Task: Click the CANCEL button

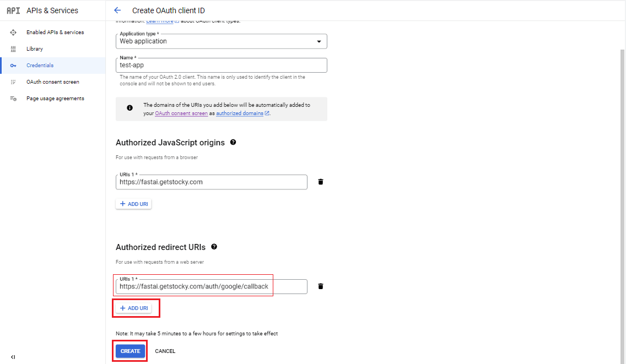Action: point(165,351)
